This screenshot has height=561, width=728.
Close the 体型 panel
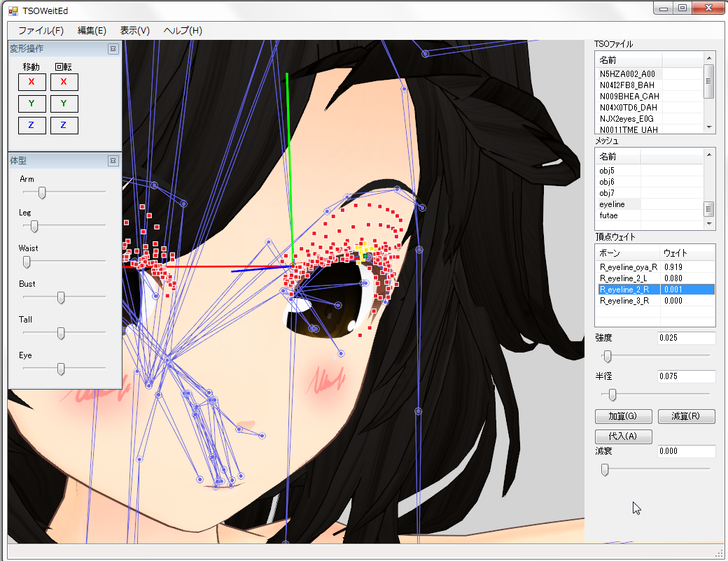[113, 161]
